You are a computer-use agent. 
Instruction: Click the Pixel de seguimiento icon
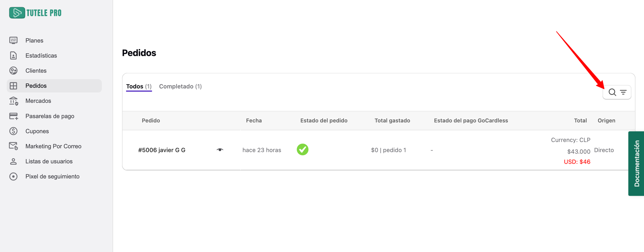[x=13, y=177]
